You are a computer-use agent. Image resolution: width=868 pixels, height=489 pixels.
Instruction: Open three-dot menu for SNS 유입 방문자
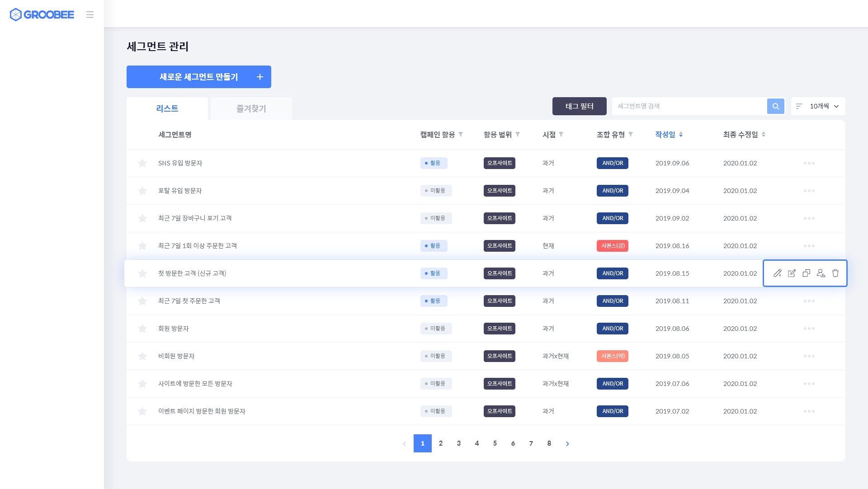point(809,163)
